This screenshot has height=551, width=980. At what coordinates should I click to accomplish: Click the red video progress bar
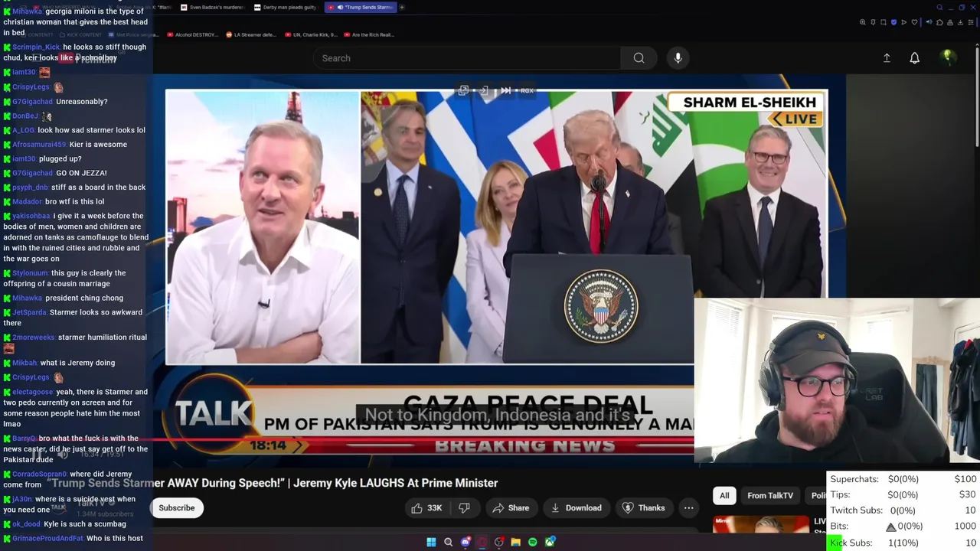(x=423, y=441)
